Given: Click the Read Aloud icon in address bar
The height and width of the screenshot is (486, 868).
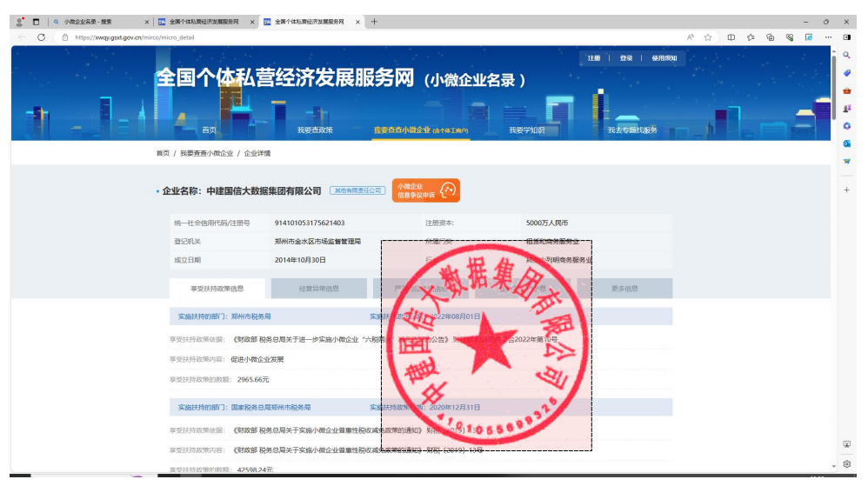Looking at the screenshot, I should (x=690, y=37).
